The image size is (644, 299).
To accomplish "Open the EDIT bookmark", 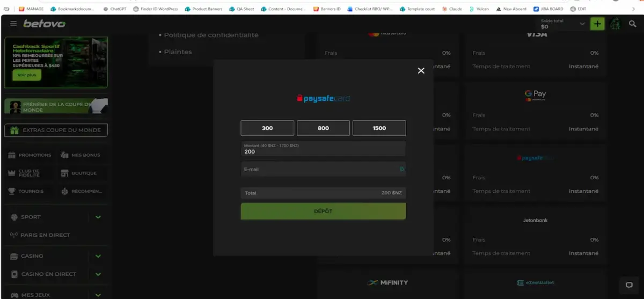I will pyautogui.click(x=579, y=9).
